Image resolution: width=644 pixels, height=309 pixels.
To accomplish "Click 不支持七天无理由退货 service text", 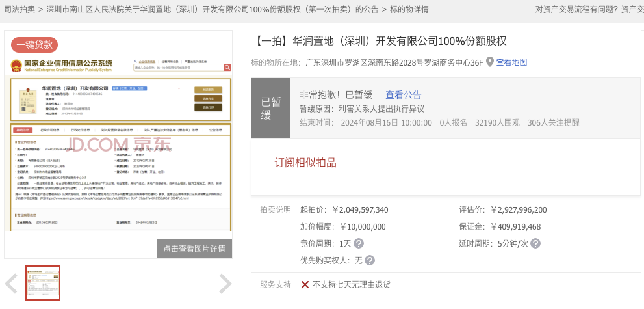I will 352,285.
